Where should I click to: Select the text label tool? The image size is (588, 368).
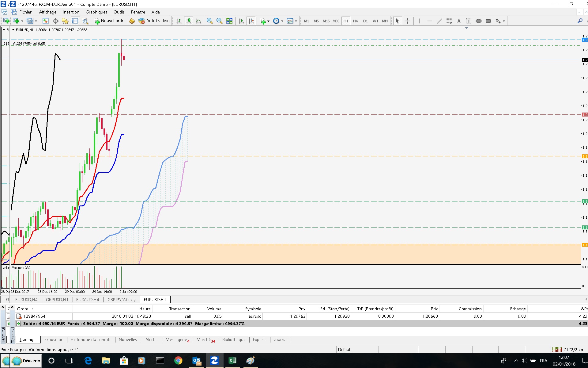(x=469, y=21)
